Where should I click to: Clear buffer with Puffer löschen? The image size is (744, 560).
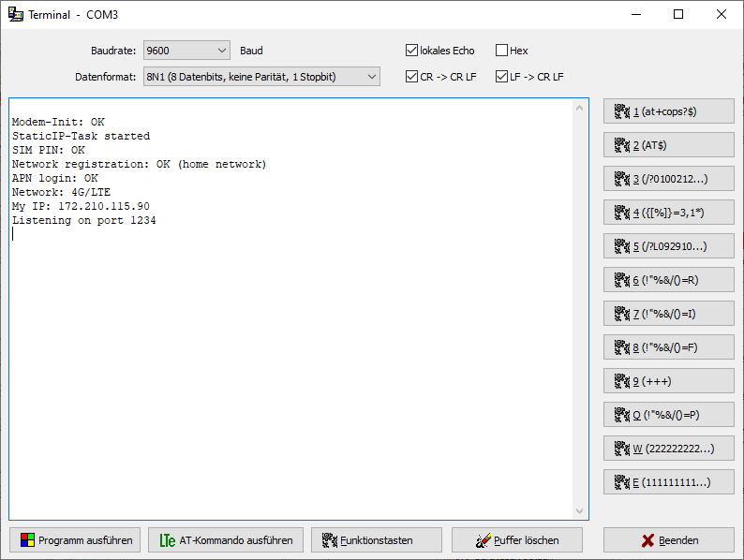(x=516, y=540)
